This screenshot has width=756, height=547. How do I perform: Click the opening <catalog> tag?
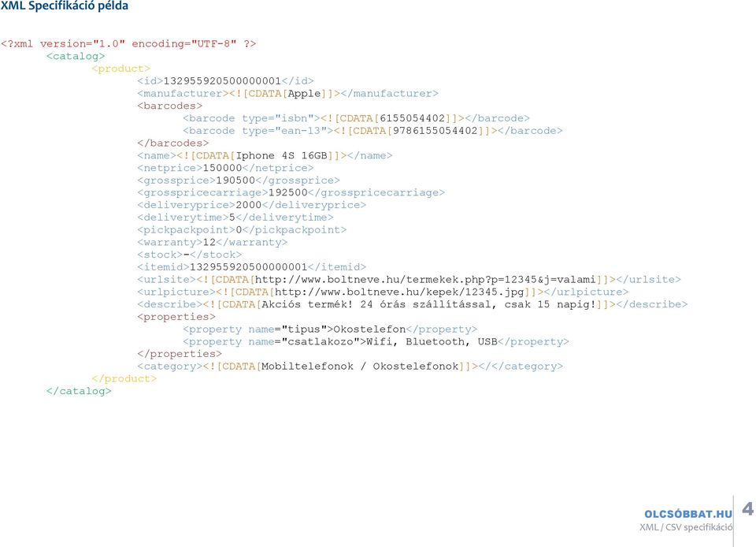[76, 57]
